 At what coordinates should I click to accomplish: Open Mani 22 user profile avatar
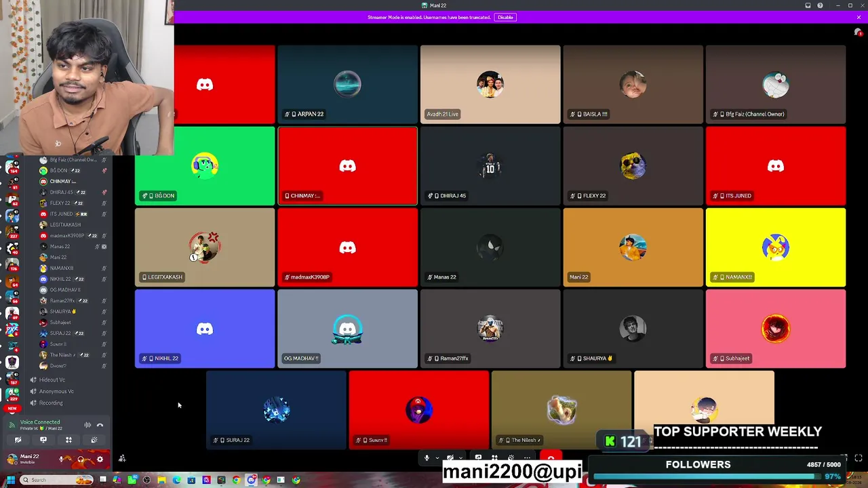(12, 460)
